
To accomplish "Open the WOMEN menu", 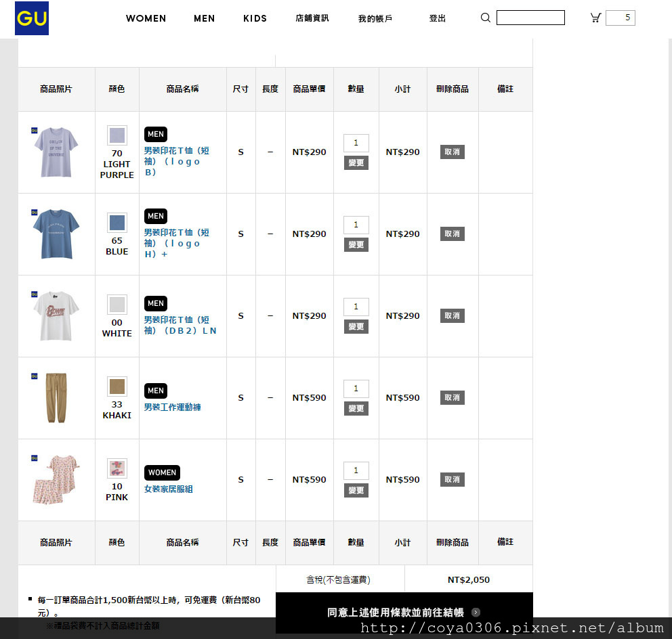I will (146, 18).
